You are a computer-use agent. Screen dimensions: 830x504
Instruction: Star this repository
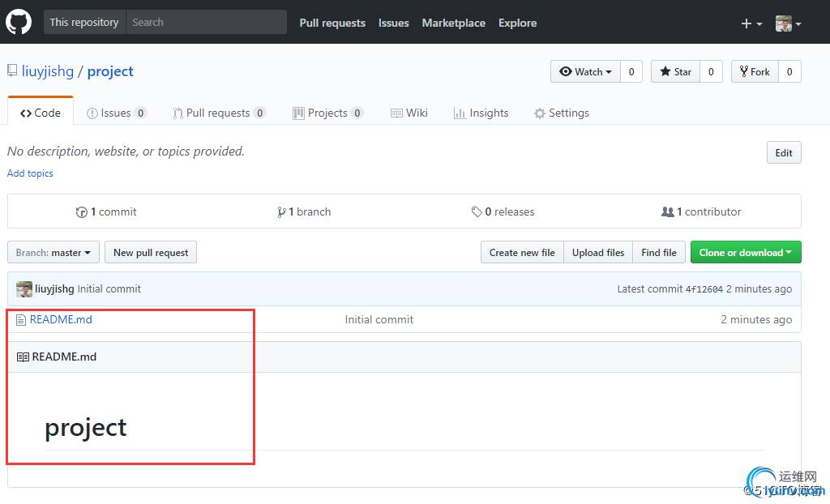[x=675, y=71]
